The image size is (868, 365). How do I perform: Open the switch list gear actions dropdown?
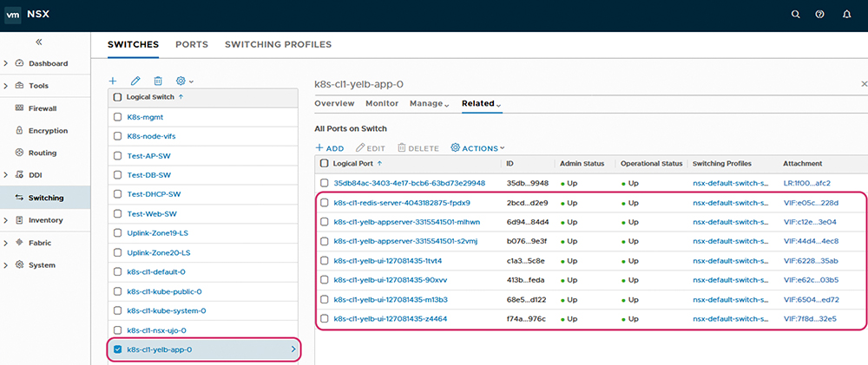tap(184, 81)
